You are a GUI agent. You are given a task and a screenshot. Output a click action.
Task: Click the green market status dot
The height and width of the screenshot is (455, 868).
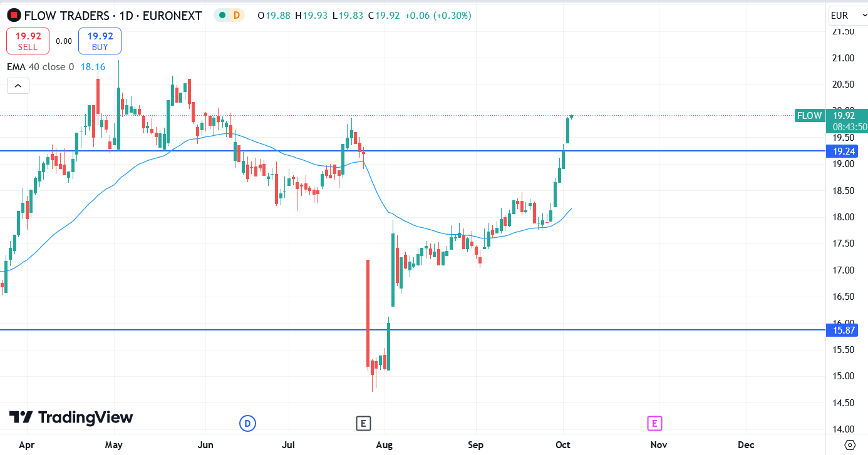click(x=222, y=16)
